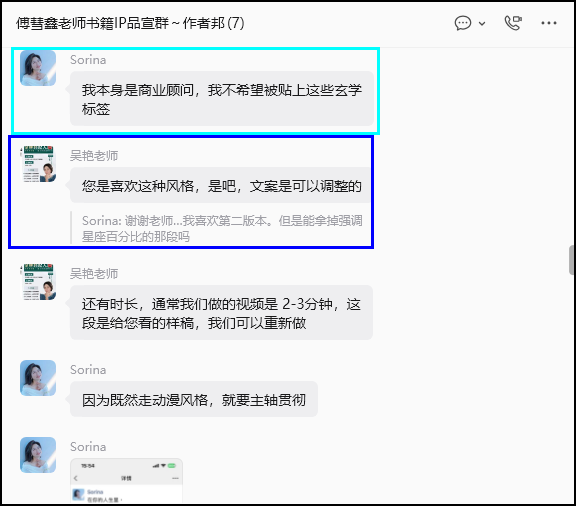576x506 pixels.
Task: Open the chat message bubble icon
Action: click(x=462, y=23)
